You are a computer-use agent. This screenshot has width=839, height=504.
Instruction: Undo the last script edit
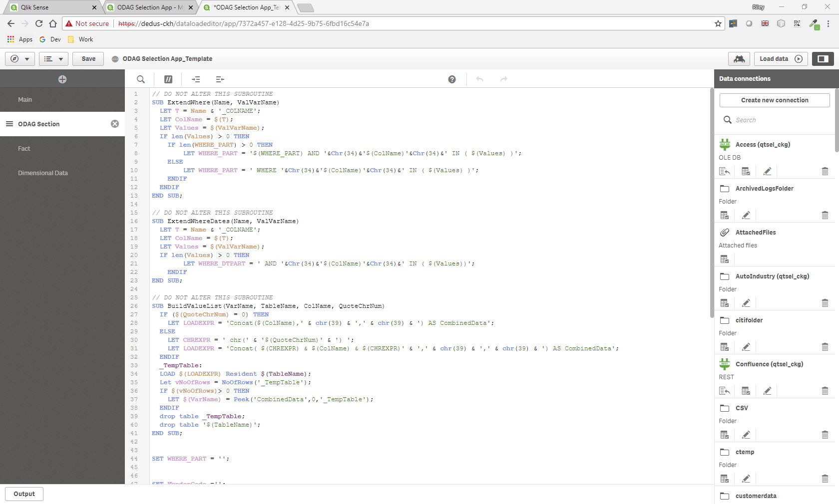click(480, 79)
